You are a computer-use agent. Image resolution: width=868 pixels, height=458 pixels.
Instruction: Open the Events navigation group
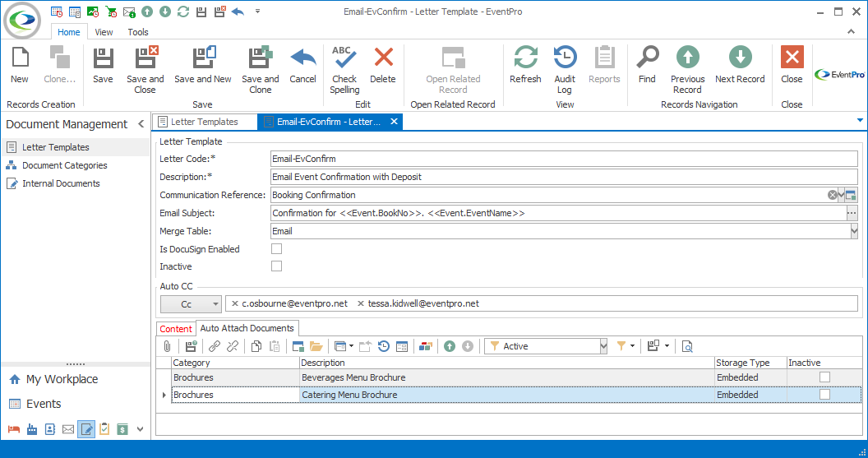point(44,404)
